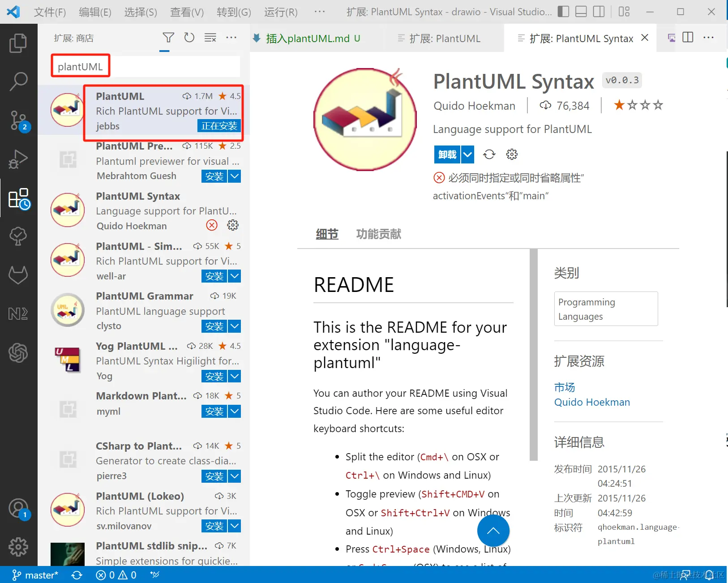Viewport: 728px width, 583px height.
Task: Install PlantUML (Lokeo) extension
Action: tap(214, 526)
